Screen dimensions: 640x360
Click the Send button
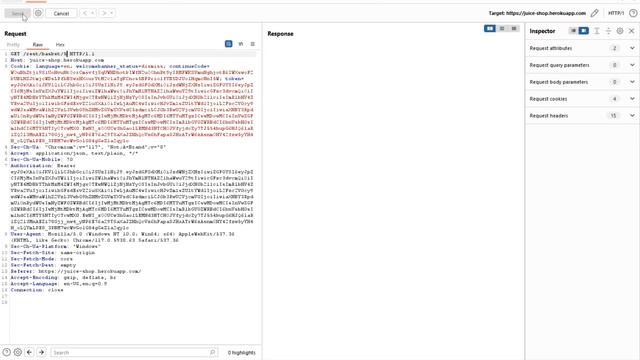point(17,13)
